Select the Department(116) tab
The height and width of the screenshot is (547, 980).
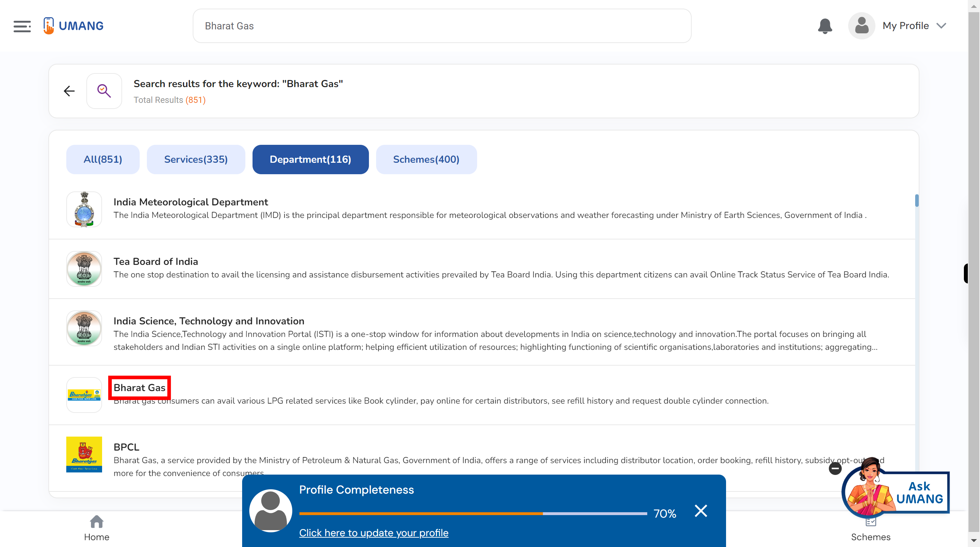pos(311,159)
